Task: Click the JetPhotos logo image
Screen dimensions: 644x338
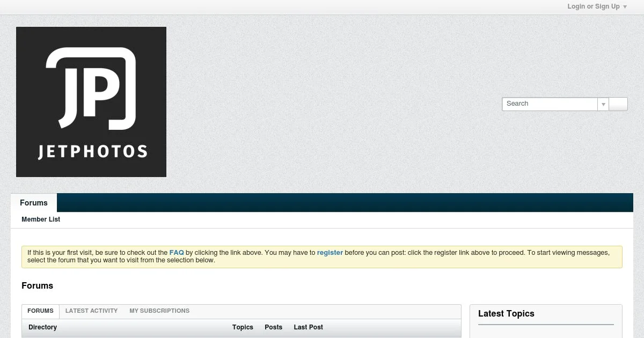Action: 91,102
